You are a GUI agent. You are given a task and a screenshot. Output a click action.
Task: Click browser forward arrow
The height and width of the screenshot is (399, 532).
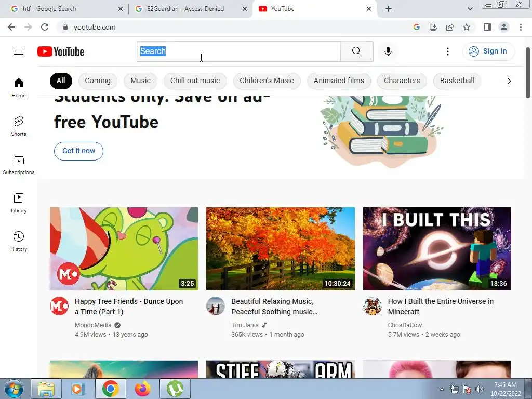[28, 27]
